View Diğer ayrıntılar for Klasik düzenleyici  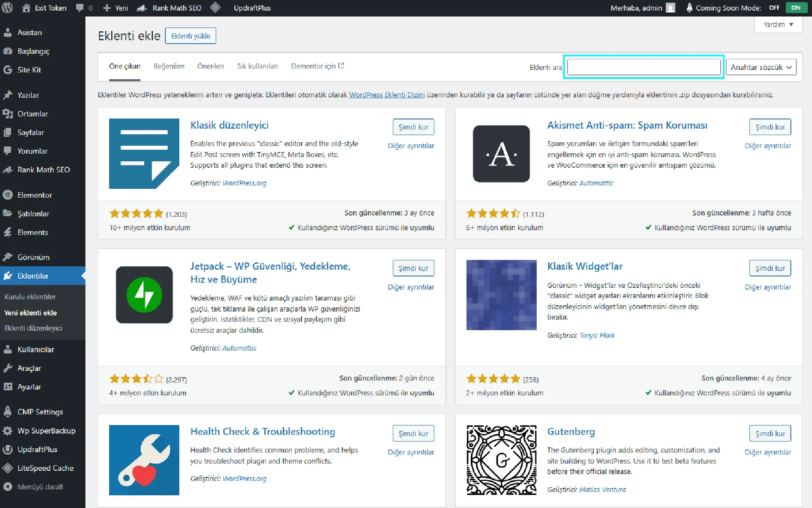(x=411, y=146)
